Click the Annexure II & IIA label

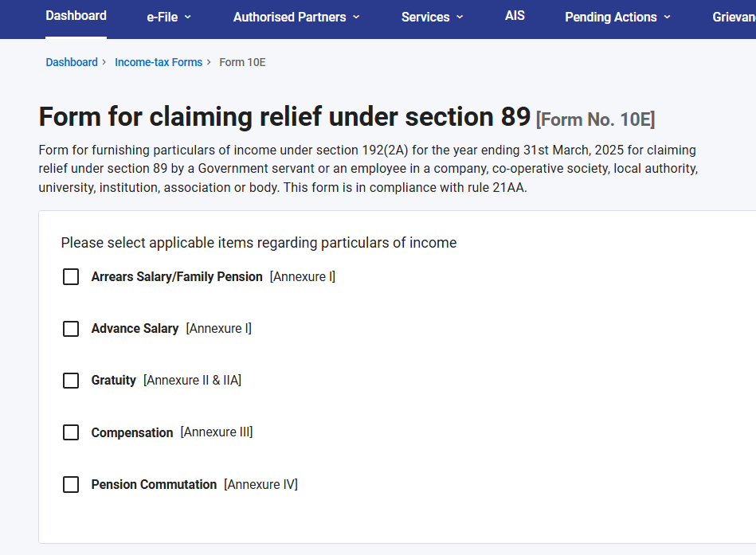point(192,380)
